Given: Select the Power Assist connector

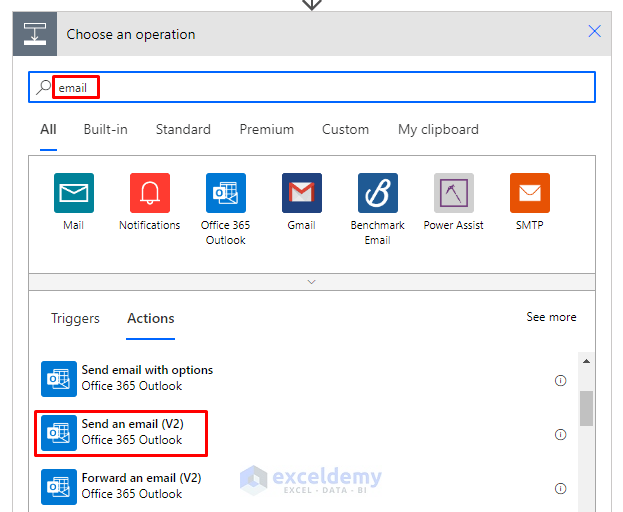Looking at the screenshot, I should coord(454,193).
